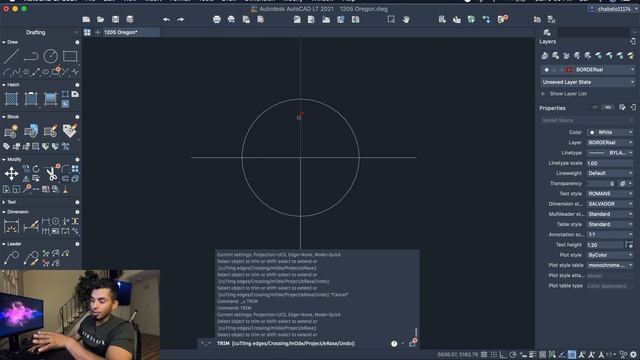This screenshot has height=360, width=640.
Task: Open the file tabs grid icon
Action: 87,32
